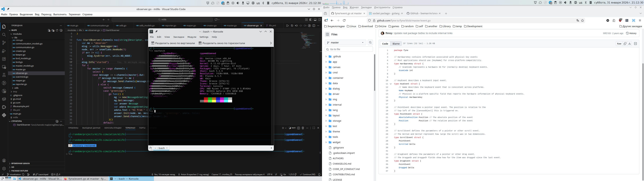Toggle the secondary sidebar layout button
Image resolution: width=644 pixels, height=181 pixels.
pos(319,19)
